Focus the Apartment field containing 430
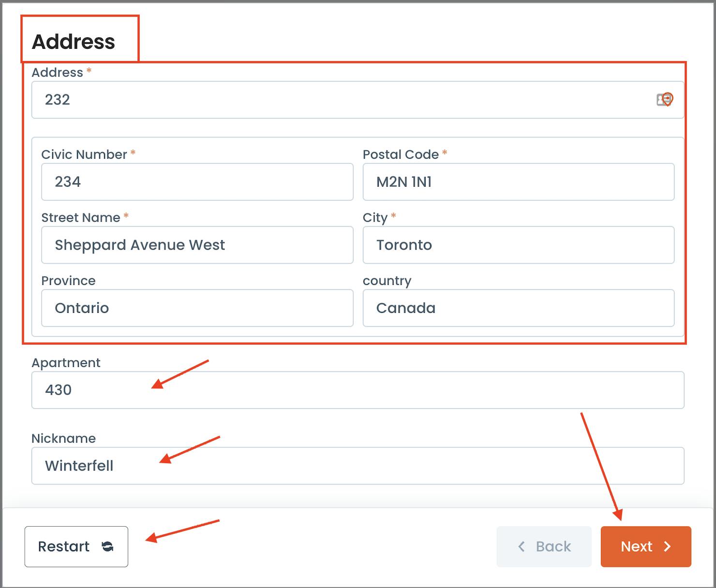The image size is (716, 588). click(358, 390)
